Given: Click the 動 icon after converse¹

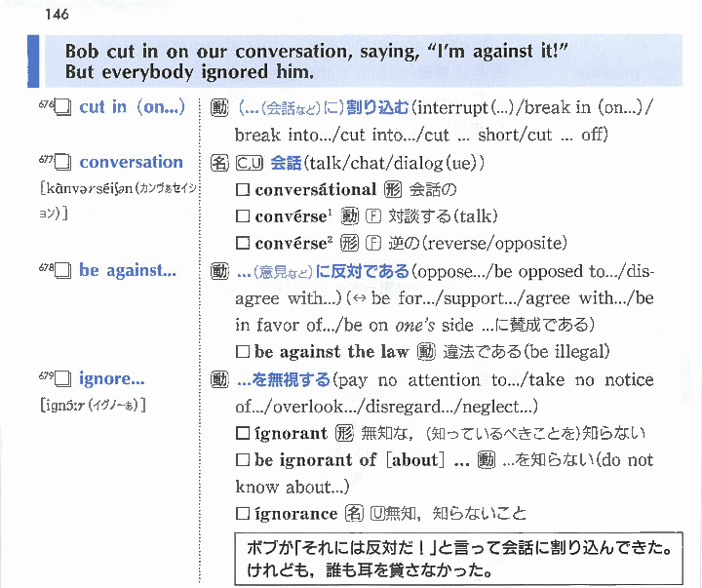Looking at the screenshot, I should coord(350,216).
